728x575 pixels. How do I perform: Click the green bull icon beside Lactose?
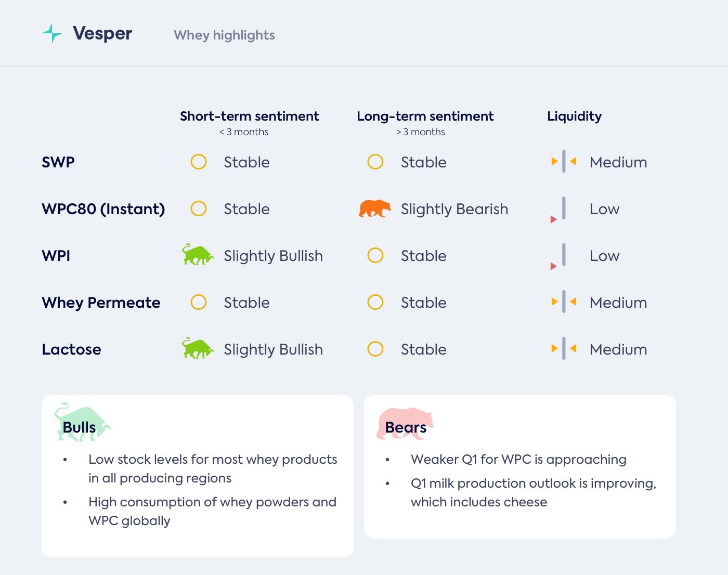click(198, 348)
